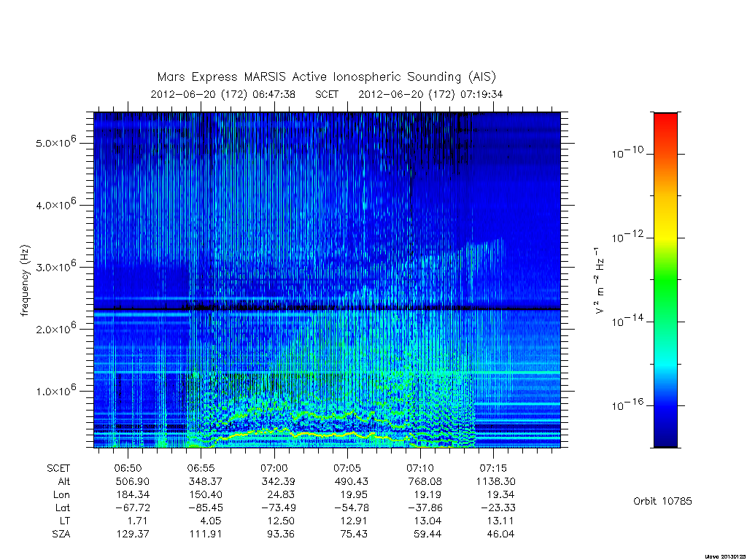Click longitude value 19.95
The height and width of the screenshot is (560, 747).
355,495
